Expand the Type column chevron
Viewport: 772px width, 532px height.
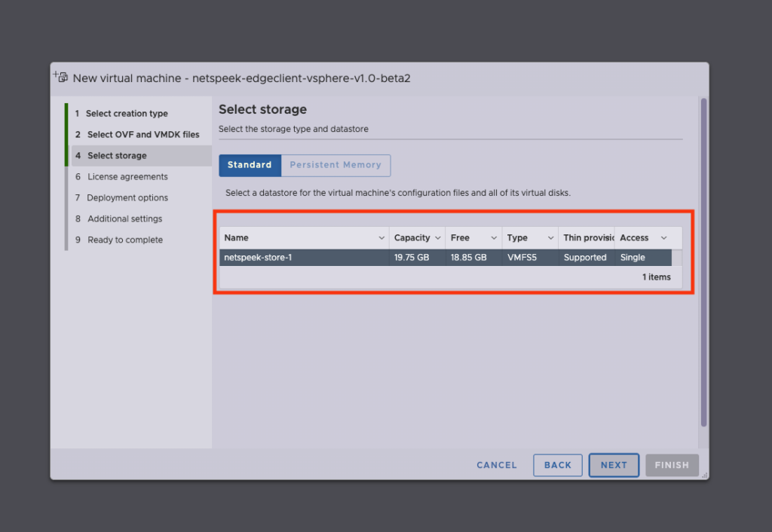coord(550,238)
